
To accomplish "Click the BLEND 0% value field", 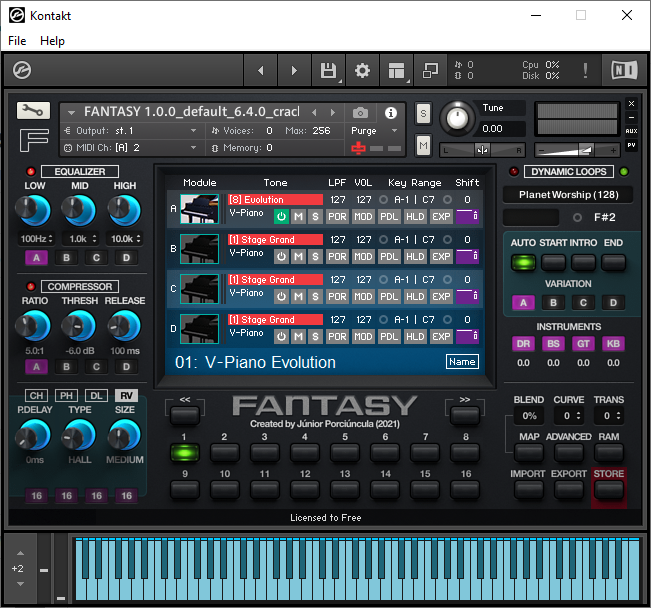I will coord(529,416).
